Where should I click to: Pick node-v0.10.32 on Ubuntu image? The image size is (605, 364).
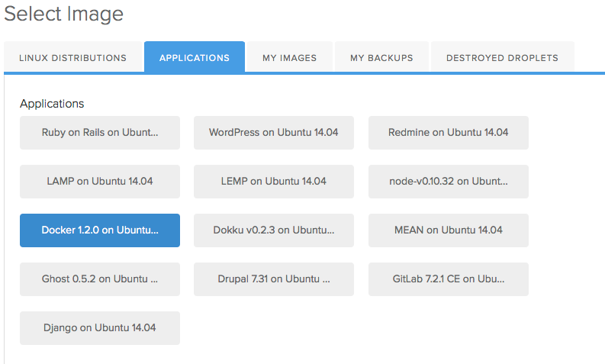pos(449,182)
